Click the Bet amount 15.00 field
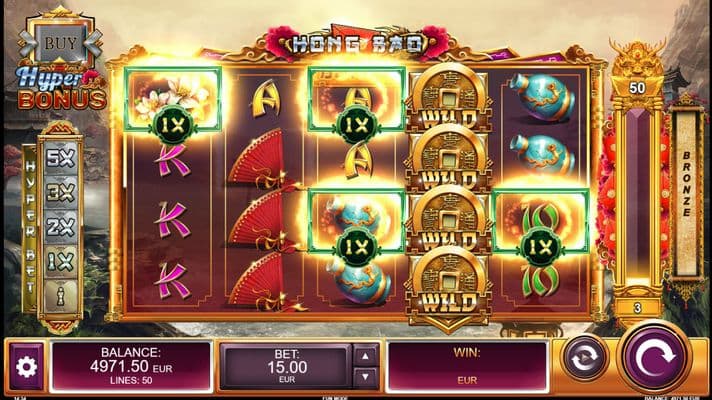 point(287,367)
